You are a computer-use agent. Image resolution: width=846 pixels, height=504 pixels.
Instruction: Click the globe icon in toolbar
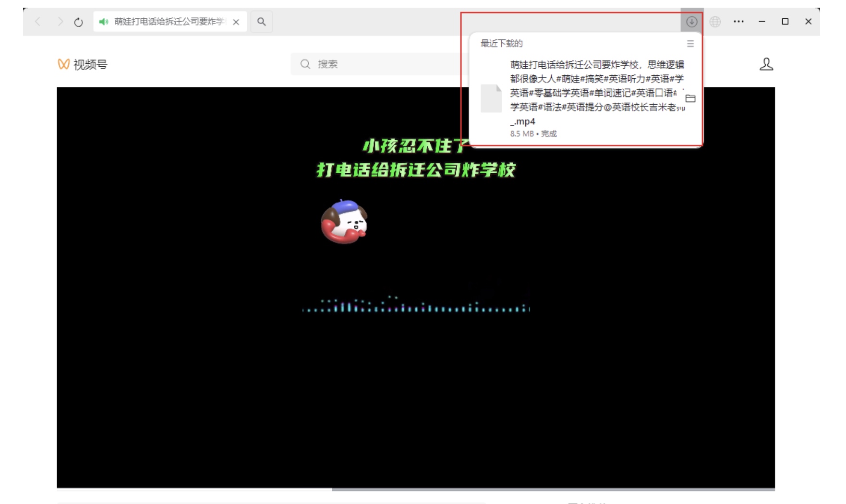click(715, 22)
